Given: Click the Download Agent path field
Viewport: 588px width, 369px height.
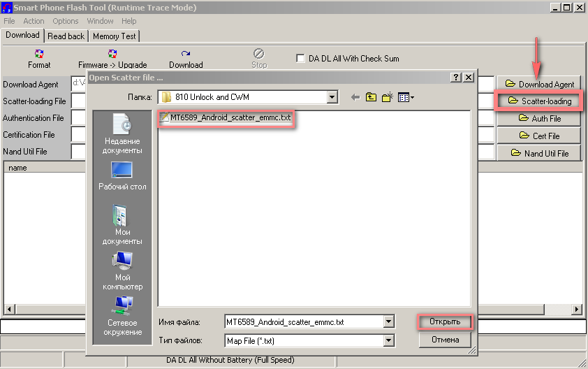Looking at the screenshot, I should [x=79, y=84].
